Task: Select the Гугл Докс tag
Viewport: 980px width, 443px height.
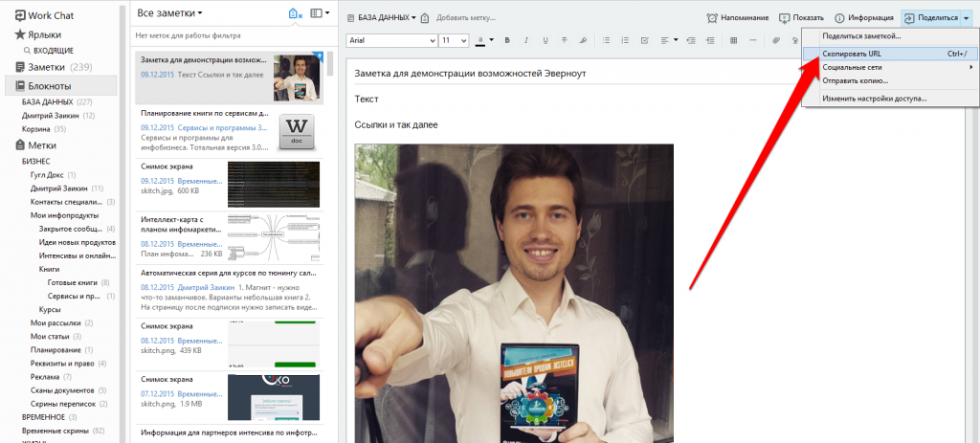Action: pyautogui.click(x=54, y=175)
